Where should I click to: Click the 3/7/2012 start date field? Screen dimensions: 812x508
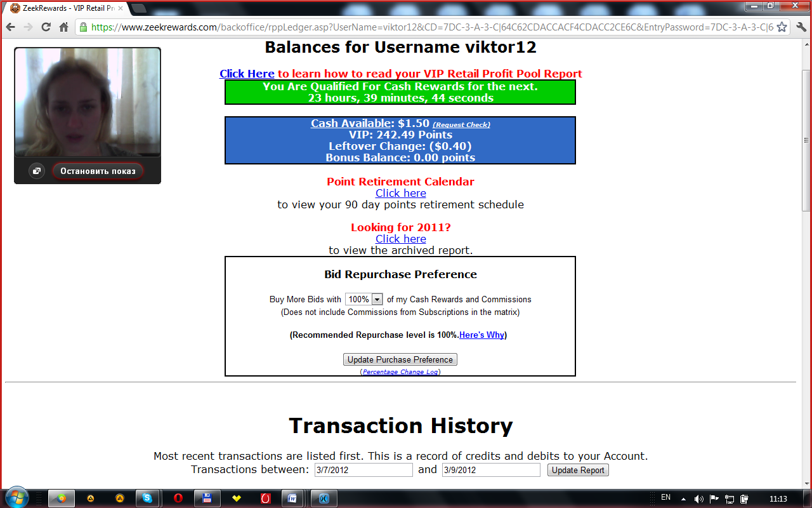pos(363,470)
